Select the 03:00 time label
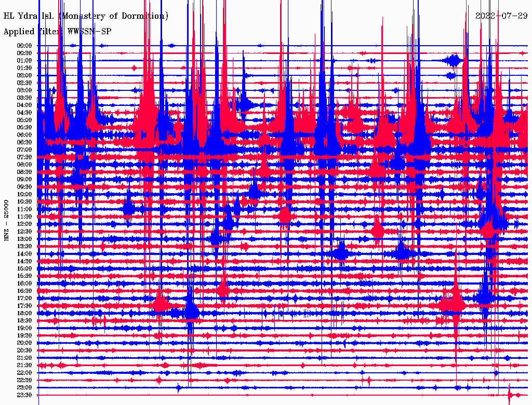532x405 pixels. tap(24, 90)
